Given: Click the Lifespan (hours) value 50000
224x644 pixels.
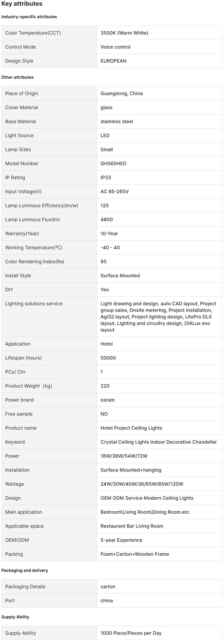Looking at the screenshot, I should [108, 358].
